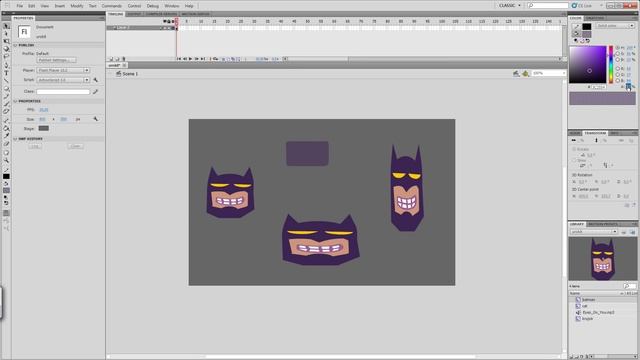
Task: Click the Publish Settings button
Action: point(56,60)
